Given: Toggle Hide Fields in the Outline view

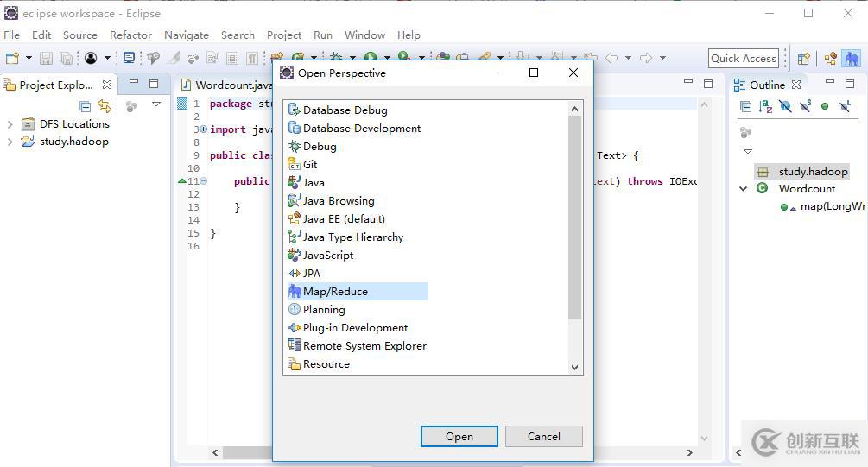Looking at the screenshot, I should pos(785,106).
